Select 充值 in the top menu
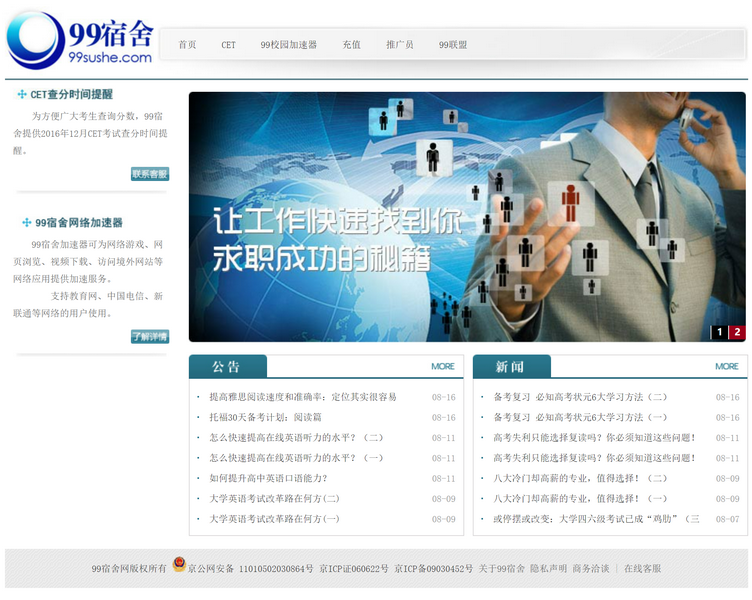This screenshot has width=752, height=600. [351, 45]
